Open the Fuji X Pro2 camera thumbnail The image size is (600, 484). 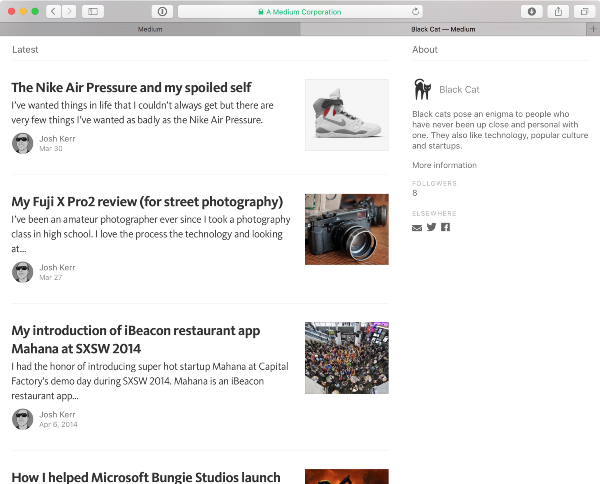pyautogui.click(x=346, y=229)
